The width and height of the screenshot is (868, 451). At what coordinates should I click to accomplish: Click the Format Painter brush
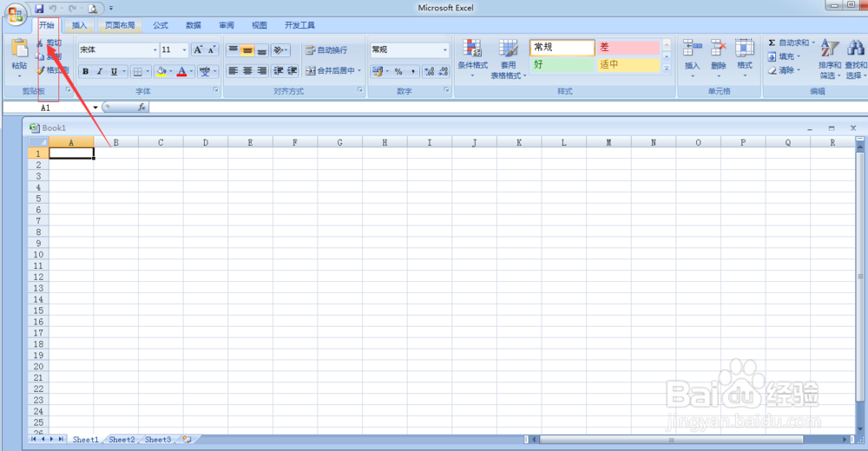[40, 70]
